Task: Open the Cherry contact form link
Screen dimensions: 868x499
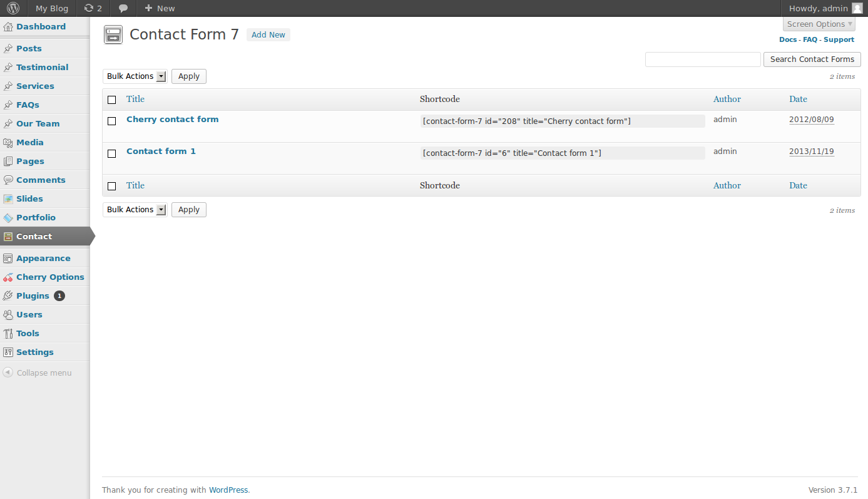Action: [173, 120]
